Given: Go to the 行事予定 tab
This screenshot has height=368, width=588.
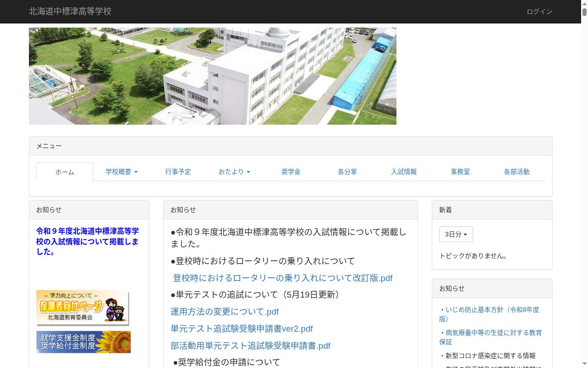Looking at the screenshot, I should point(178,172).
